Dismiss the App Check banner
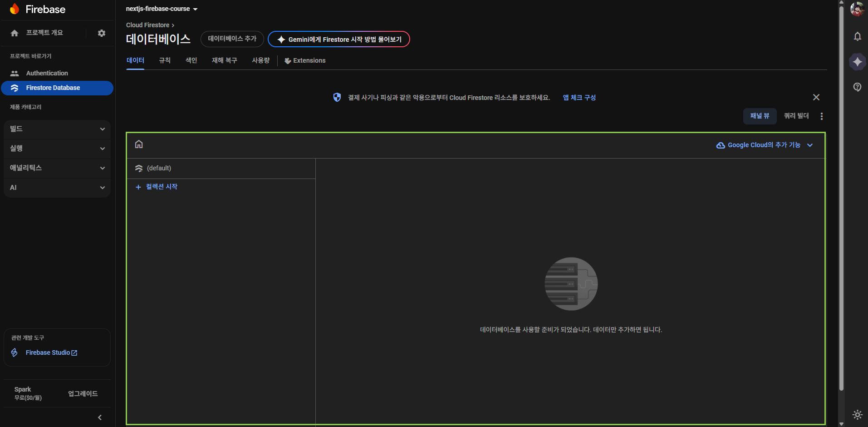This screenshot has height=427, width=868. coord(816,97)
